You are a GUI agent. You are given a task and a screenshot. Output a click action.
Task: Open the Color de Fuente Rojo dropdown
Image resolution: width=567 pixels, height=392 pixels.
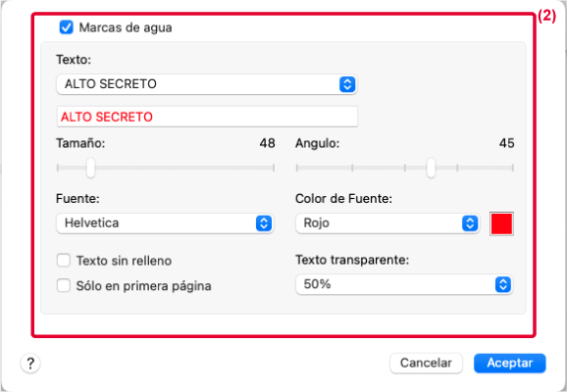(x=387, y=222)
